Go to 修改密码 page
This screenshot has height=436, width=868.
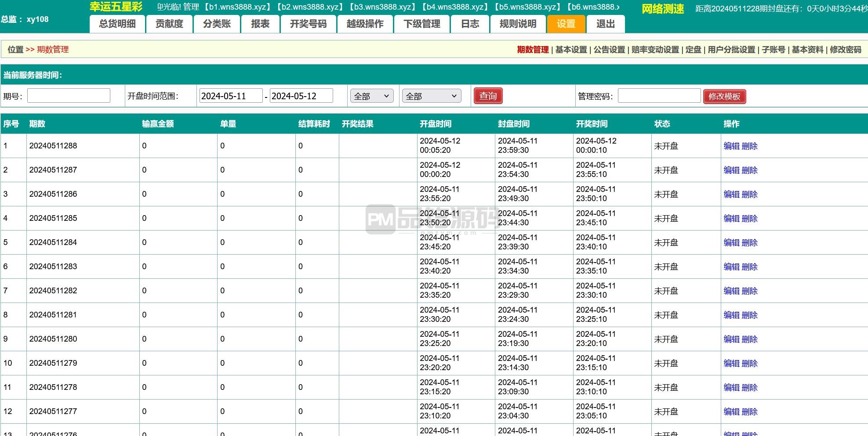coord(845,50)
